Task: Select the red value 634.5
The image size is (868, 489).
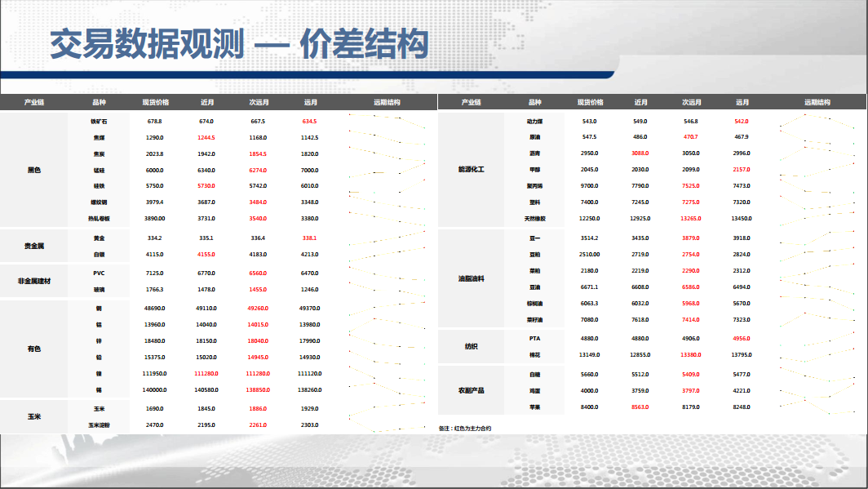Action: tap(309, 122)
